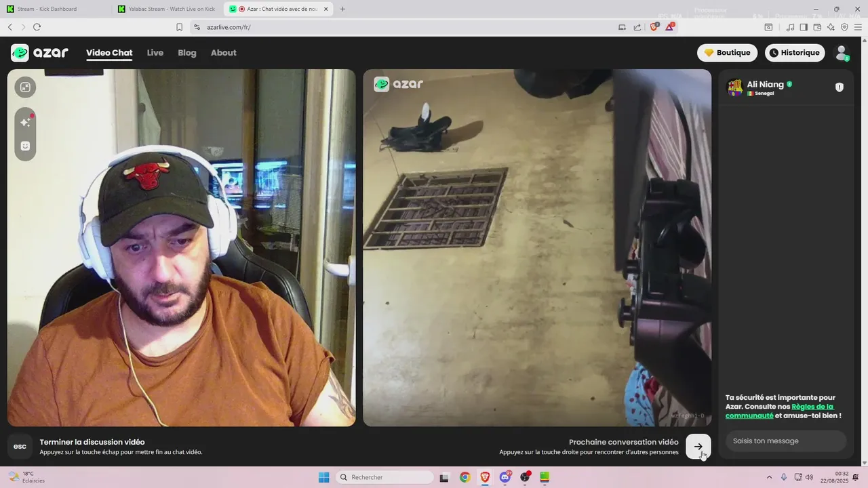The image size is (868, 488).
Task: Open the Windows Start menu
Action: pos(324,477)
